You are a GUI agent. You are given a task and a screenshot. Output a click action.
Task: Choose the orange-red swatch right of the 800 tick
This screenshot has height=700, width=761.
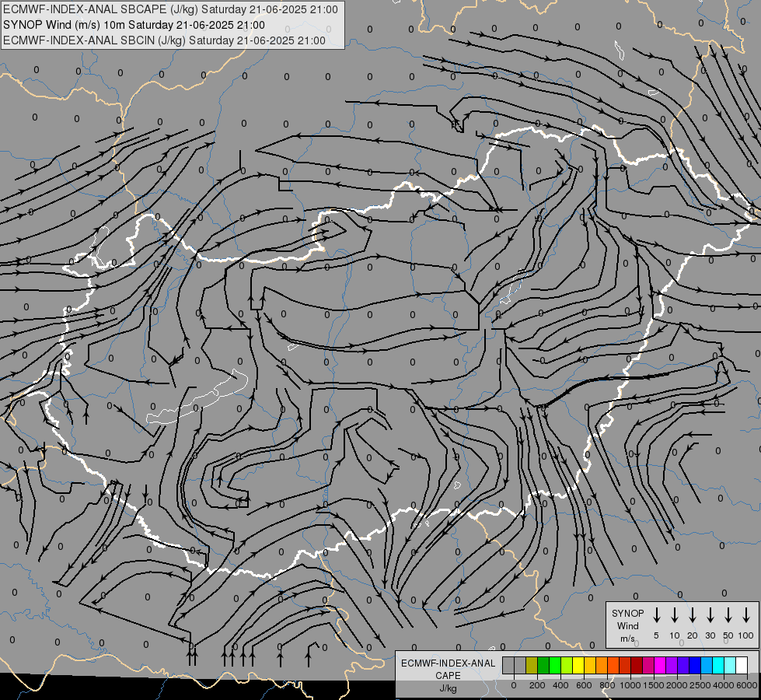[x=613, y=665]
